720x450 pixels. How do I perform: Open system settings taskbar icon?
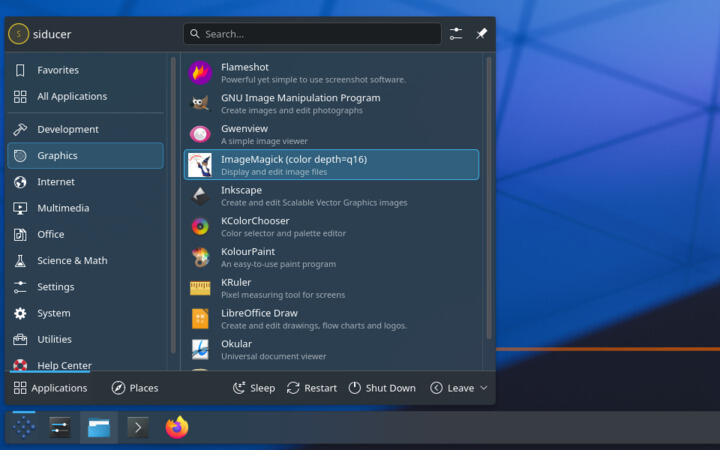click(x=60, y=428)
